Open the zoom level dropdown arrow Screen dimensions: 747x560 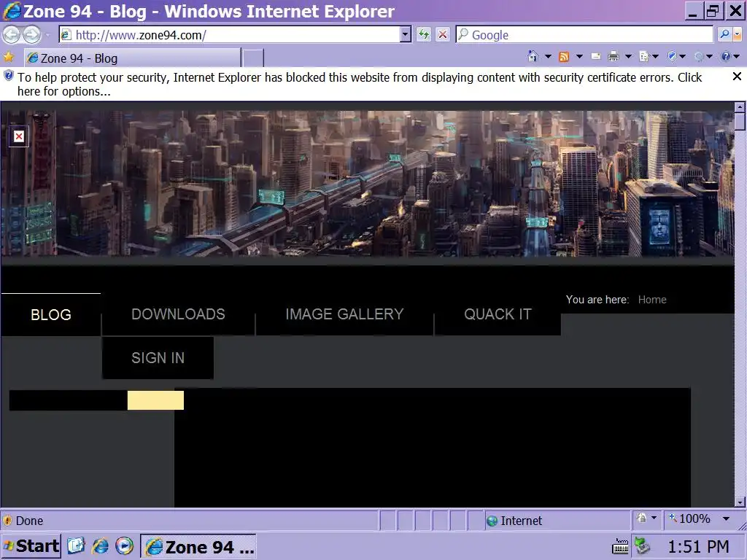pos(726,518)
